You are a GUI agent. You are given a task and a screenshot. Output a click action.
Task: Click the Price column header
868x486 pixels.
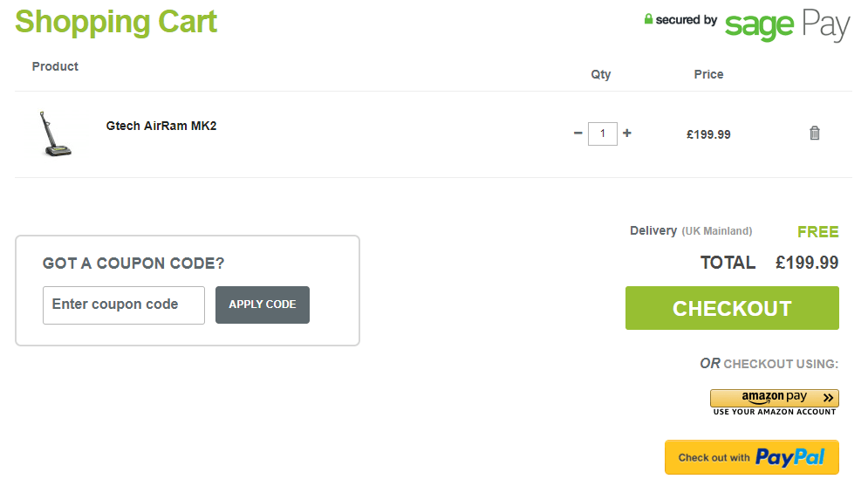tap(708, 74)
